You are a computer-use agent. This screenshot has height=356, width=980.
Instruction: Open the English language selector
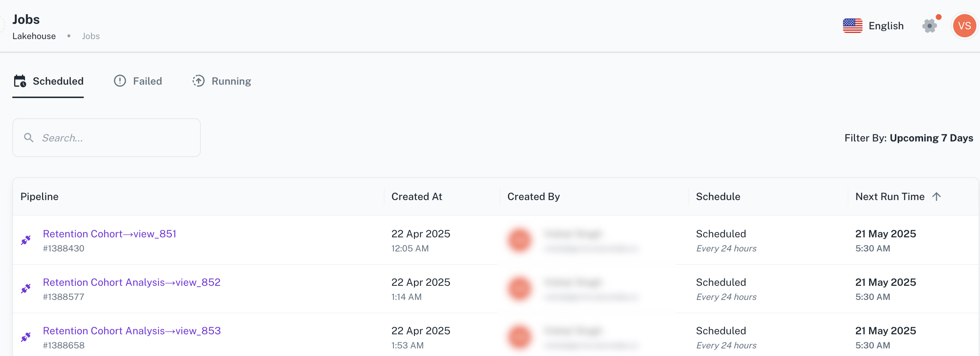point(886,26)
